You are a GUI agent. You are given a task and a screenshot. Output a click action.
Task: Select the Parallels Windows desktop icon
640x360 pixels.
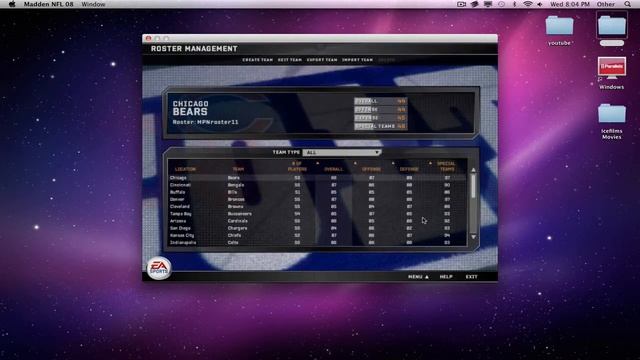pyautogui.click(x=611, y=73)
